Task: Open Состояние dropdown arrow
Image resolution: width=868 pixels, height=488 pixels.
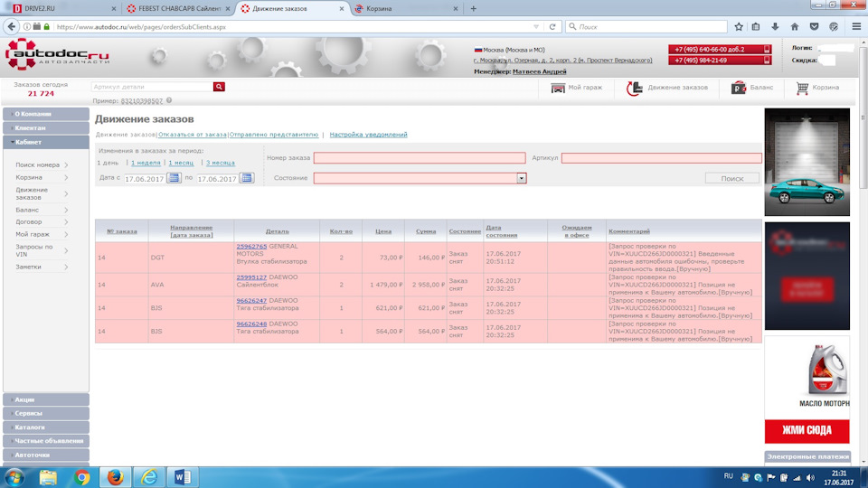Action: (x=521, y=178)
